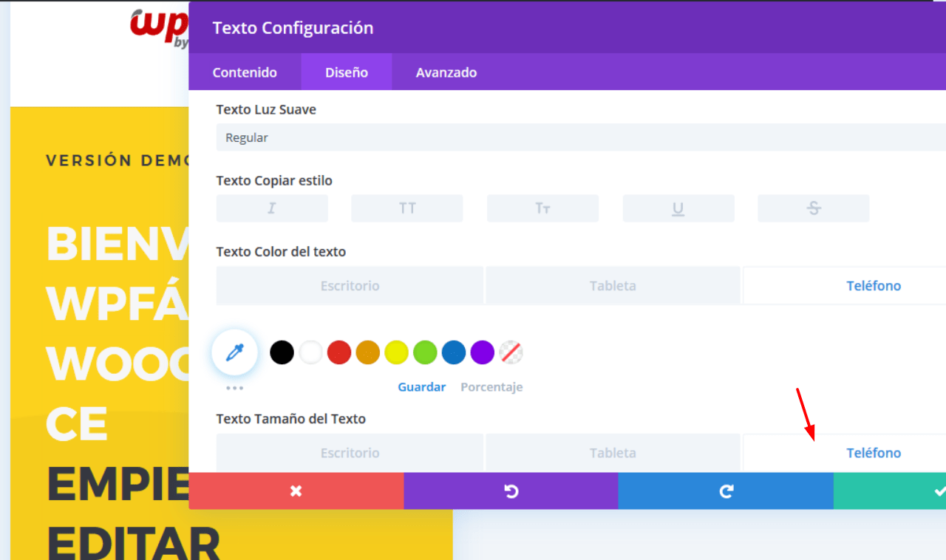Select Escritorio under Texto Color del texto
This screenshot has width=946, height=560.
point(350,286)
